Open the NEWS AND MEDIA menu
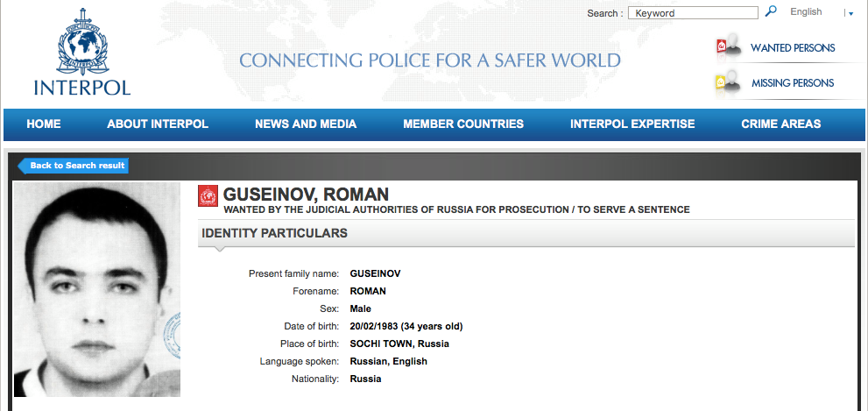The height and width of the screenshot is (411, 868). (x=306, y=124)
